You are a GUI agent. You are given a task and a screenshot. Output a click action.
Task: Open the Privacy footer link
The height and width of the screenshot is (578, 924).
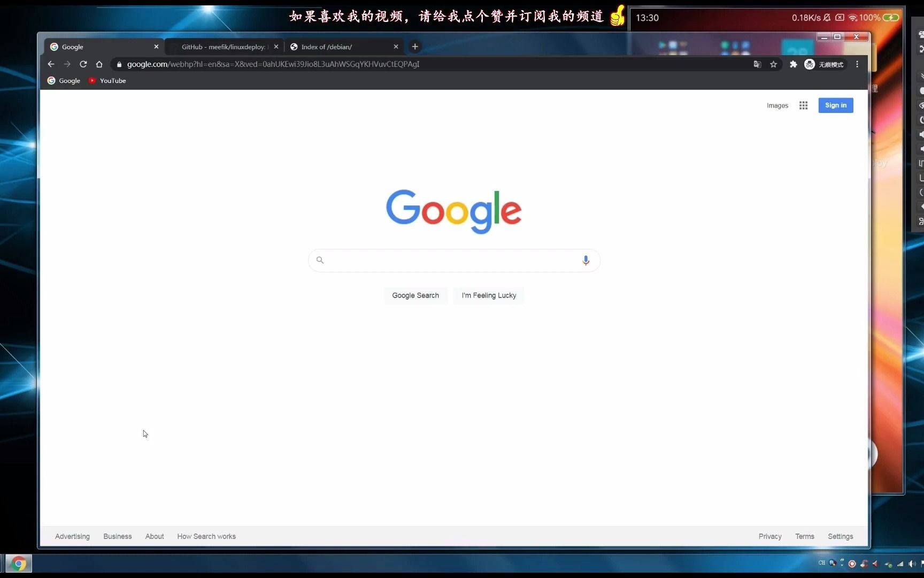click(x=770, y=536)
